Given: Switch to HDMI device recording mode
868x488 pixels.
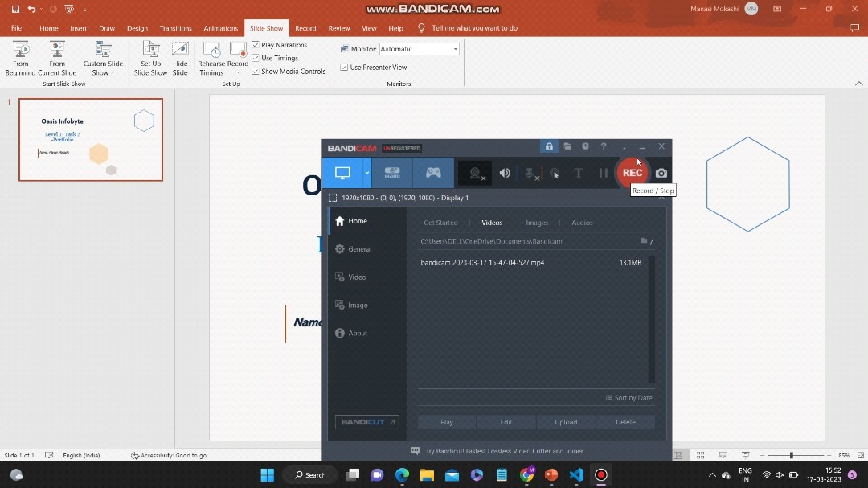Looking at the screenshot, I should [x=392, y=173].
